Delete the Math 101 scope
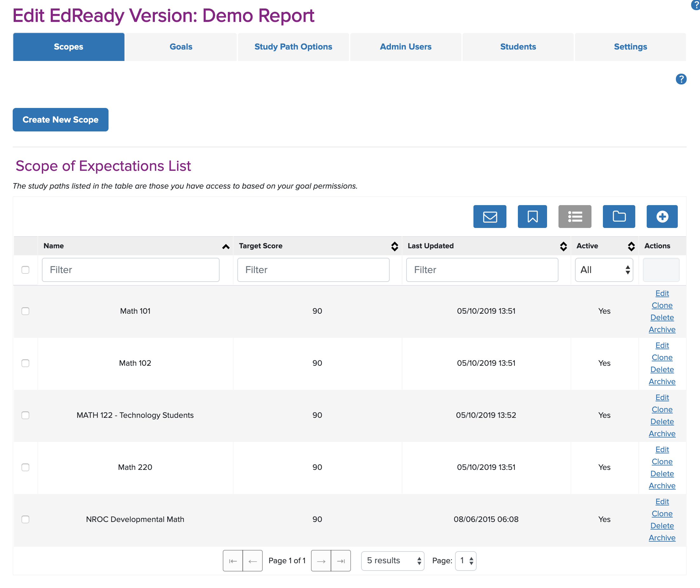This screenshot has width=700, height=588. pos(662,317)
